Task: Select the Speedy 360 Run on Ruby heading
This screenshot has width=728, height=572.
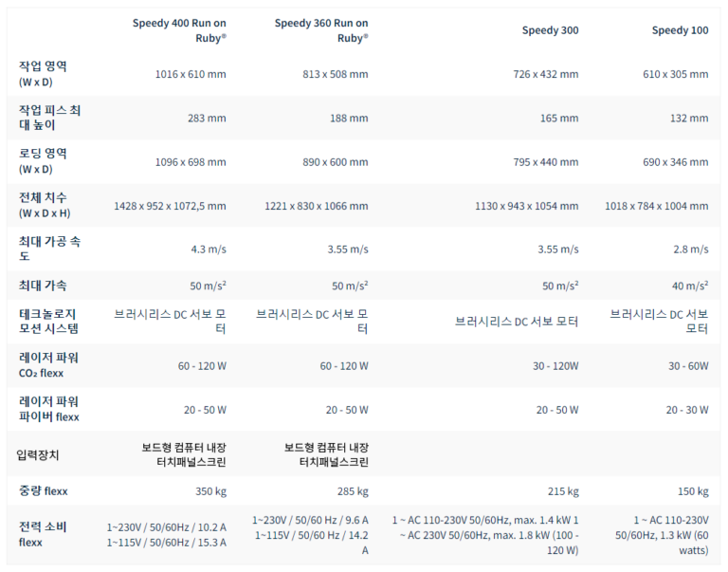Action: tap(321, 30)
